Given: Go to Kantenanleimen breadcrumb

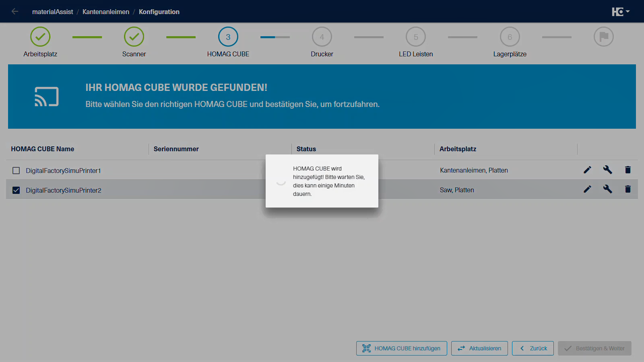Looking at the screenshot, I should click(106, 12).
